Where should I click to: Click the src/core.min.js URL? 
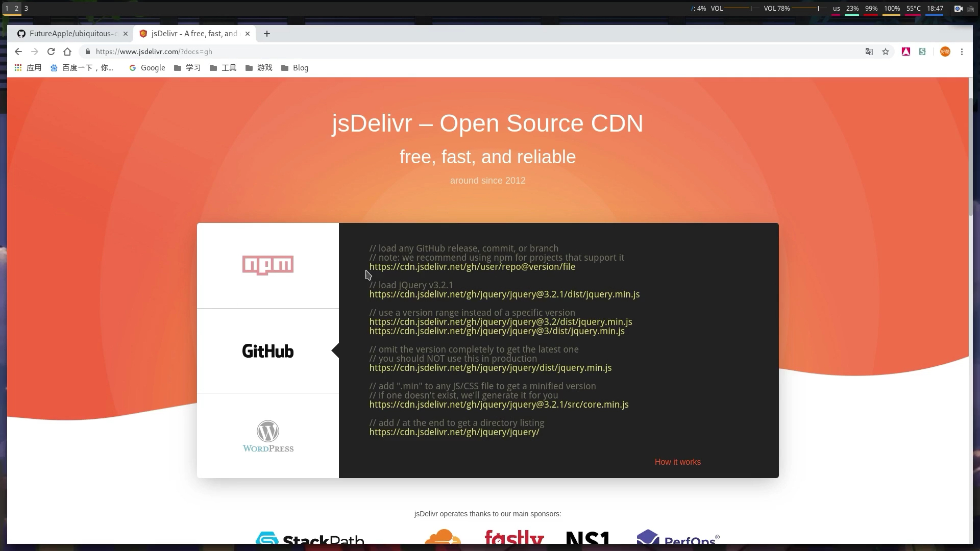click(x=499, y=405)
